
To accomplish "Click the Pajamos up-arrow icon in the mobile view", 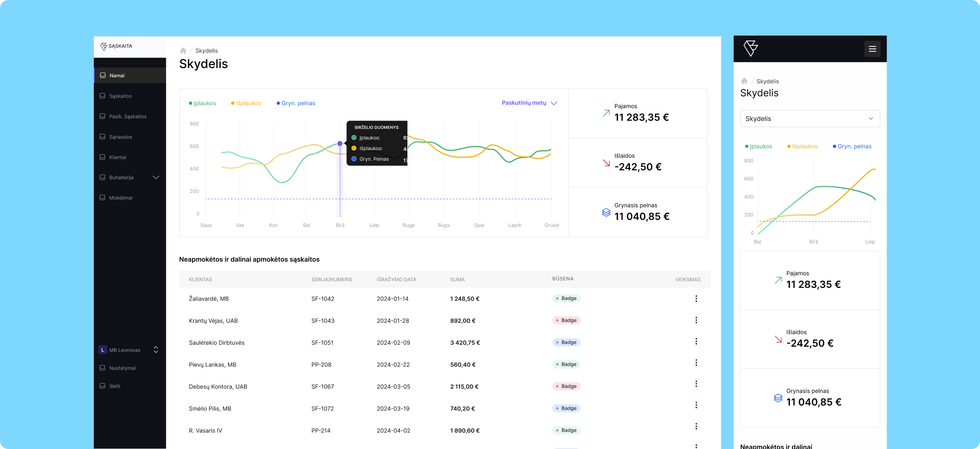I will coord(778,280).
